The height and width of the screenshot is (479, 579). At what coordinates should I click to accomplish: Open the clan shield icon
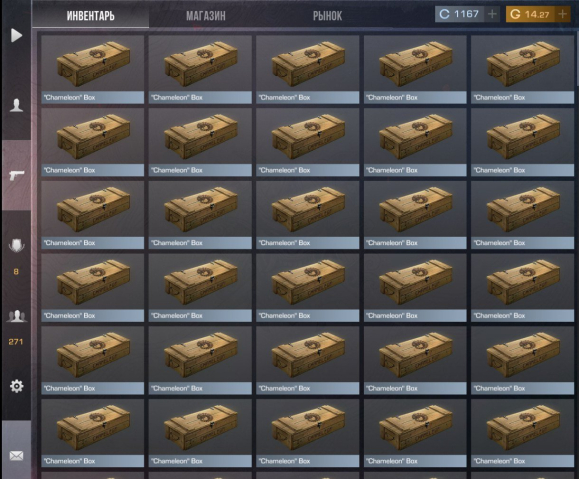coord(16,245)
